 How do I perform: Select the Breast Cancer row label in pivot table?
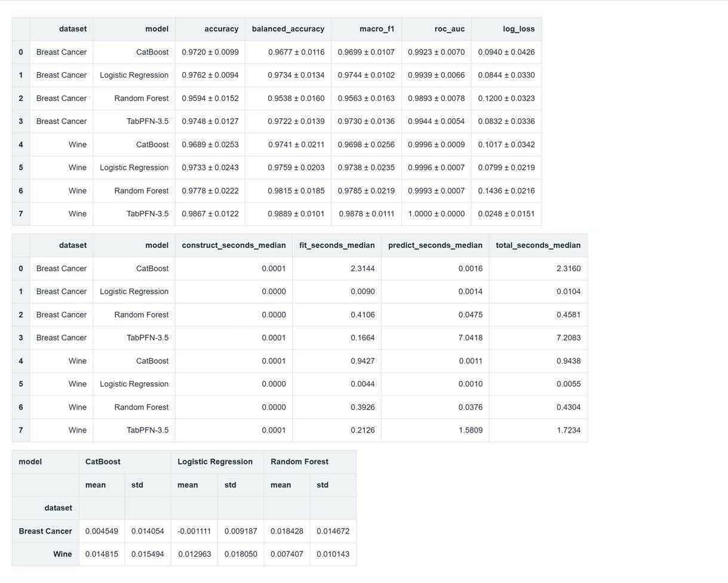tap(45, 531)
